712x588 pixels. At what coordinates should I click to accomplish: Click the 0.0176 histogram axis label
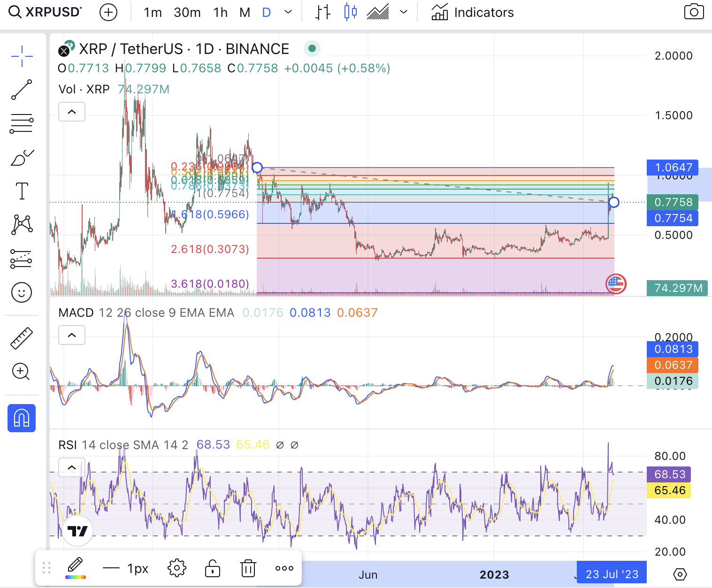click(673, 381)
